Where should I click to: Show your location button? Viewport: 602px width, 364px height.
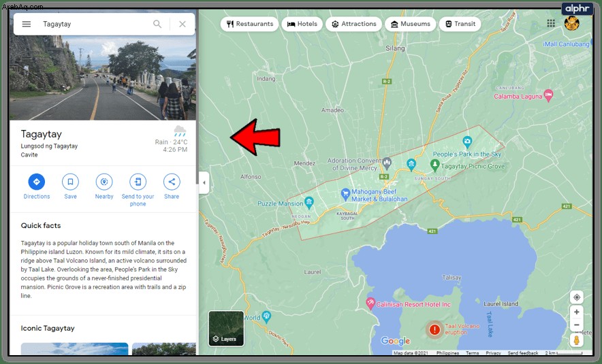pos(576,297)
